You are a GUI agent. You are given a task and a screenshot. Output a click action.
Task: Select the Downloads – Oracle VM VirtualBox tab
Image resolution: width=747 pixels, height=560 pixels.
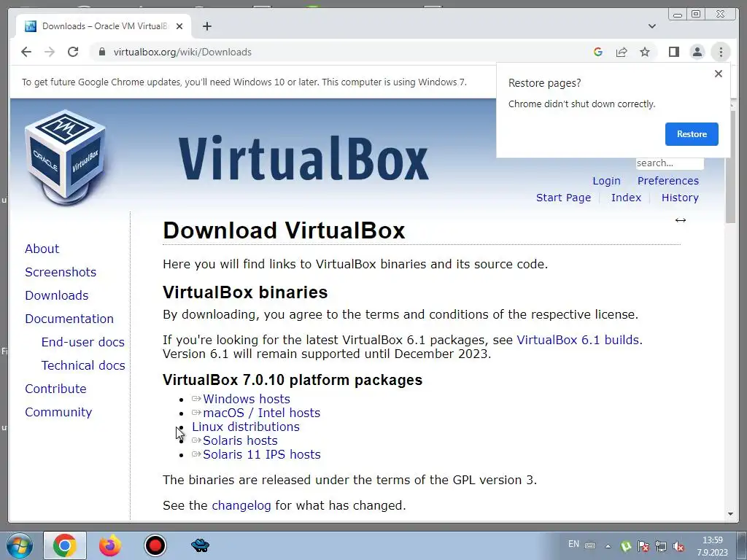104,26
